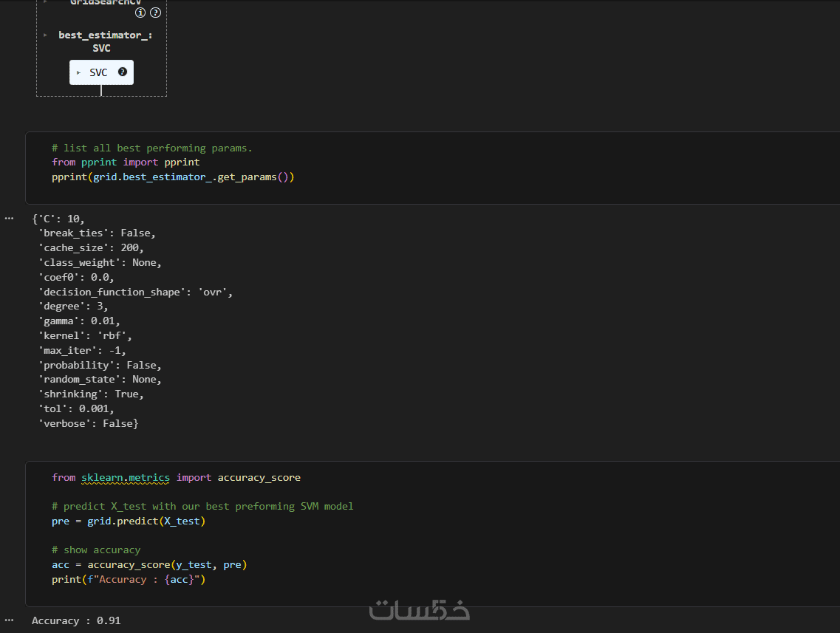Click the Arabic watermark logo at the bottom
840x633 pixels.
[x=420, y=610]
